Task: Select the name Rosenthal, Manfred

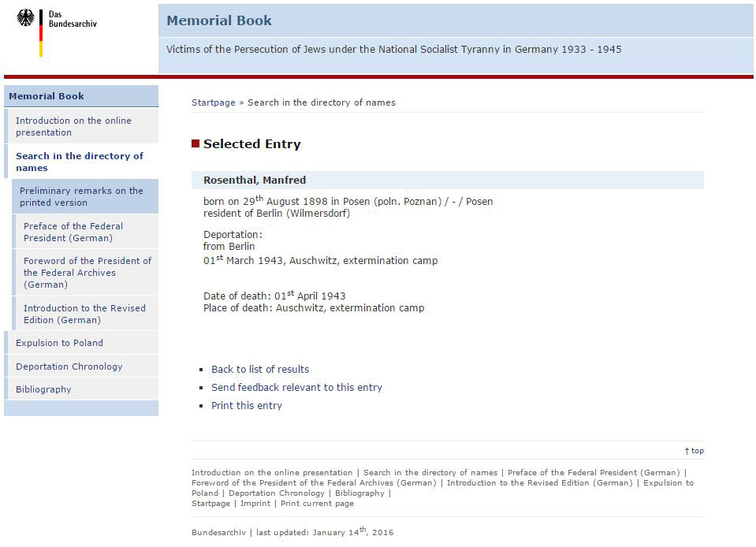Action: [255, 180]
